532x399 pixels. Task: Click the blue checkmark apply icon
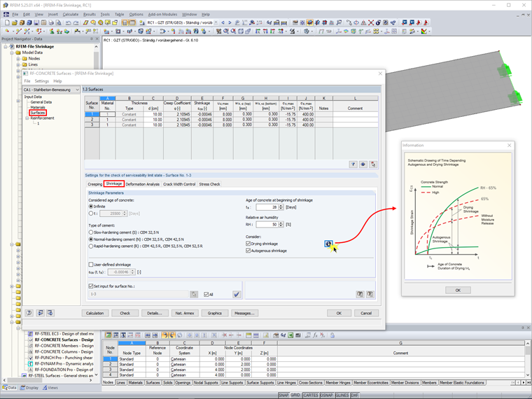[x=237, y=294]
